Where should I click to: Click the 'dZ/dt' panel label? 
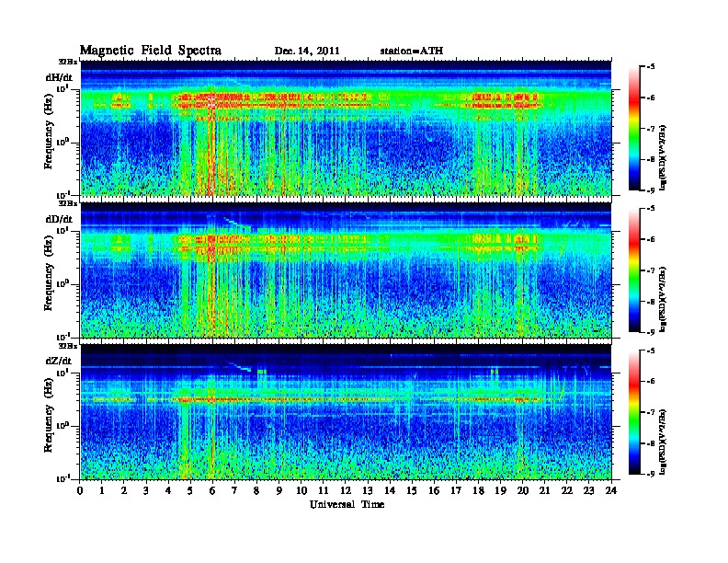(x=59, y=361)
